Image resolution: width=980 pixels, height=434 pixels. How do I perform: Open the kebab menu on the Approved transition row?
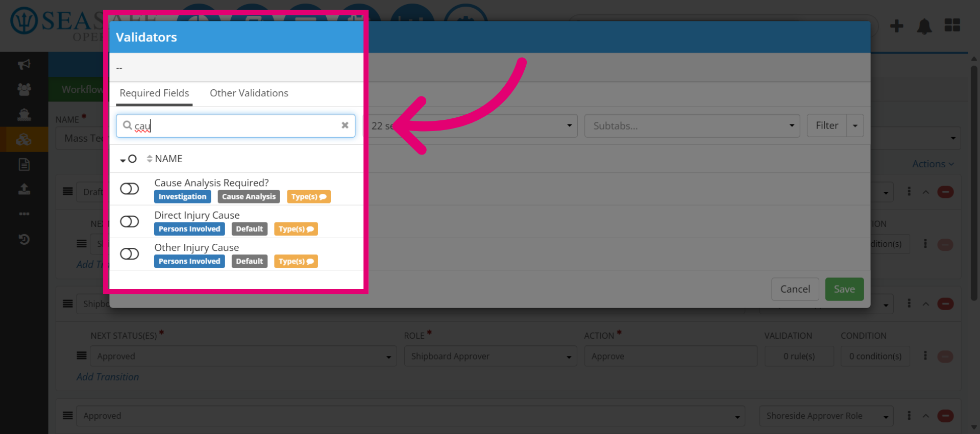925,355
